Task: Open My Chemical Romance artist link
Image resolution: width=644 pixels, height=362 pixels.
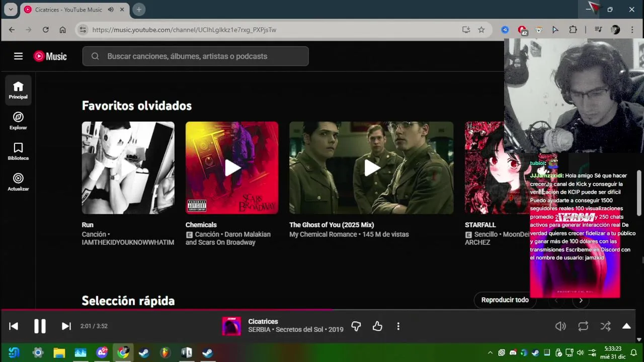Action: click(x=324, y=234)
